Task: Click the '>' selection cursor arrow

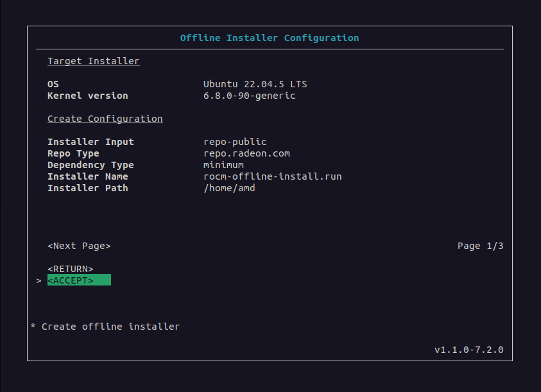Action: click(x=39, y=280)
